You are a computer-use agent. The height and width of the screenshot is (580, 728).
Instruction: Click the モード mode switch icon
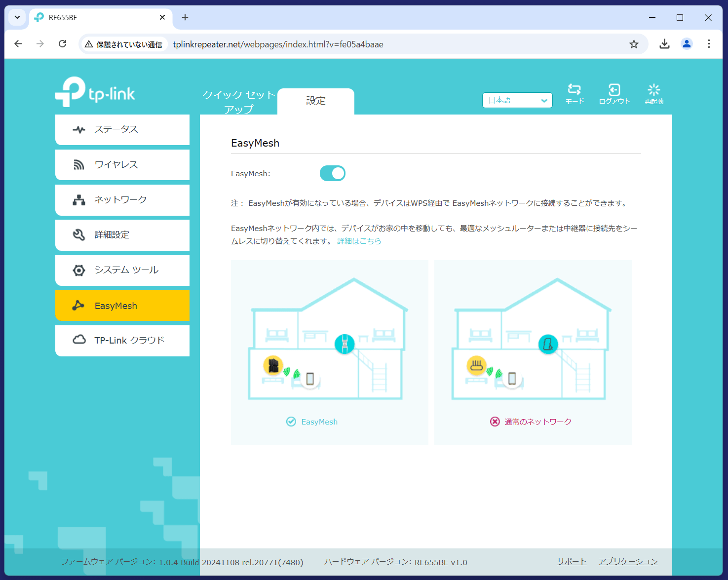point(575,94)
